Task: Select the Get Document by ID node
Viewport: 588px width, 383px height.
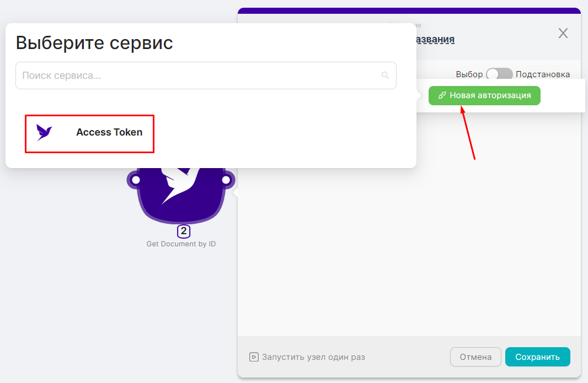Action: pyautogui.click(x=181, y=196)
